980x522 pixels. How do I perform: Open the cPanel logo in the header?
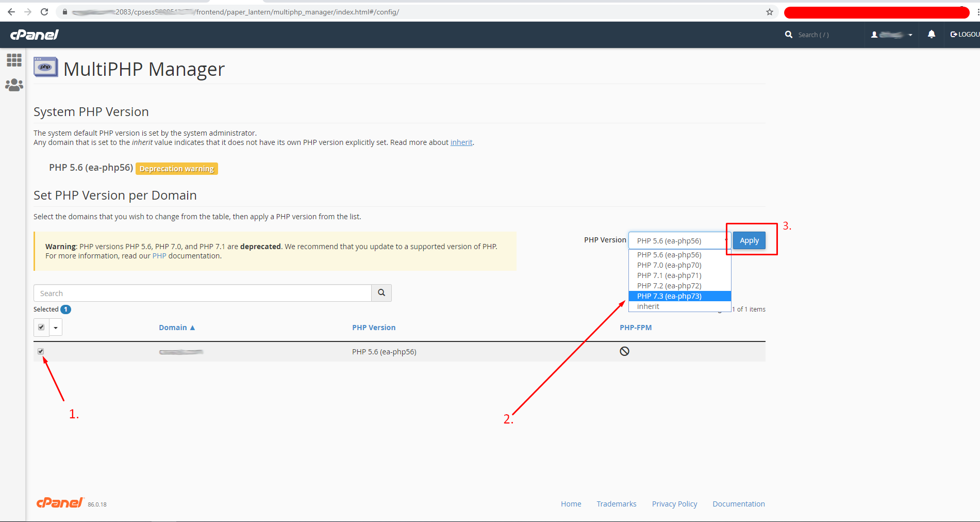coord(35,35)
